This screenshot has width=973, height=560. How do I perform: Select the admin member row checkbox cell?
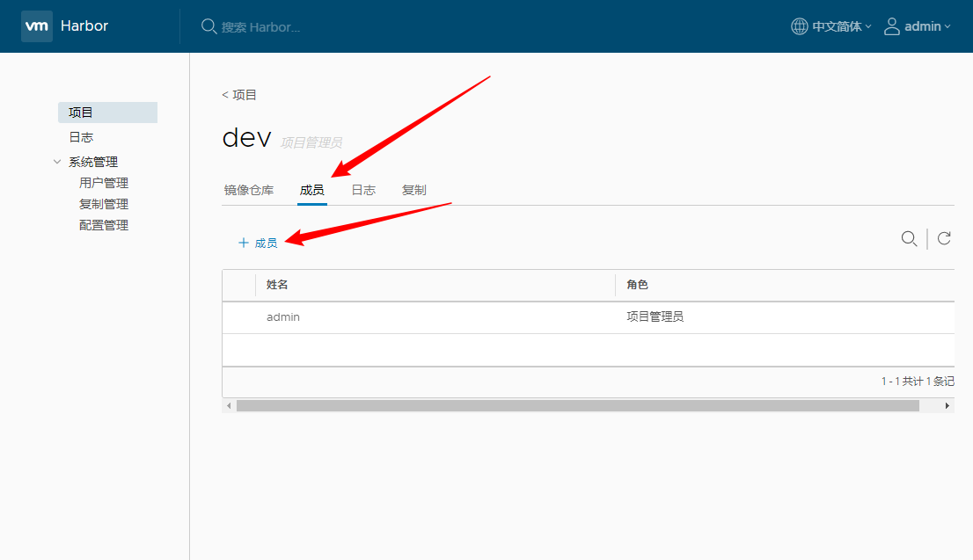click(238, 317)
